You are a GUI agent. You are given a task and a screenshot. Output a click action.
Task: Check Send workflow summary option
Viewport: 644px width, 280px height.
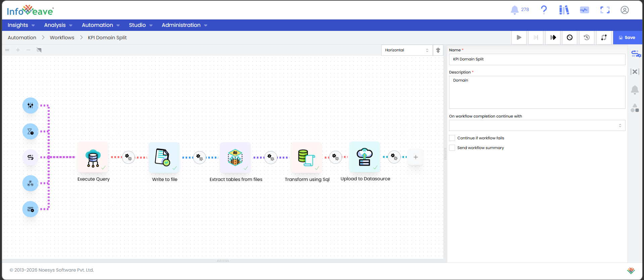[452, 148]
